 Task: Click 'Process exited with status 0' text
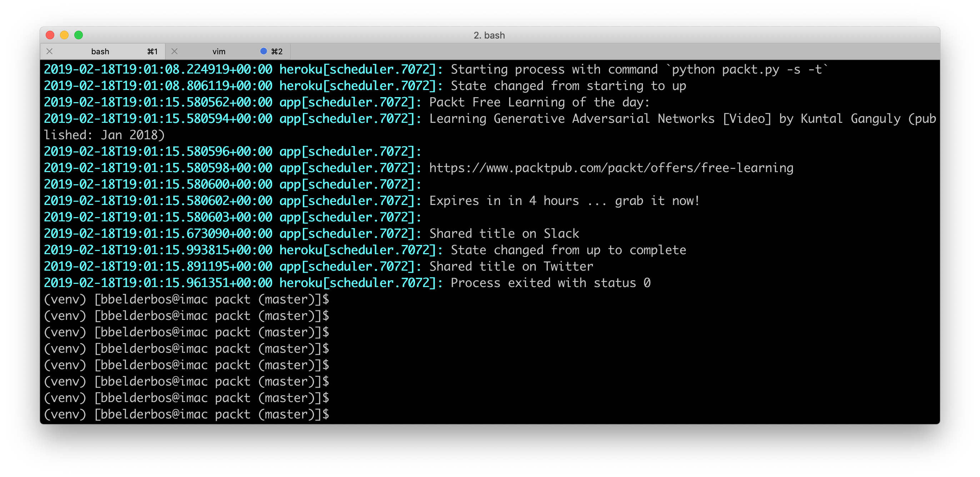tap(550, 283)
